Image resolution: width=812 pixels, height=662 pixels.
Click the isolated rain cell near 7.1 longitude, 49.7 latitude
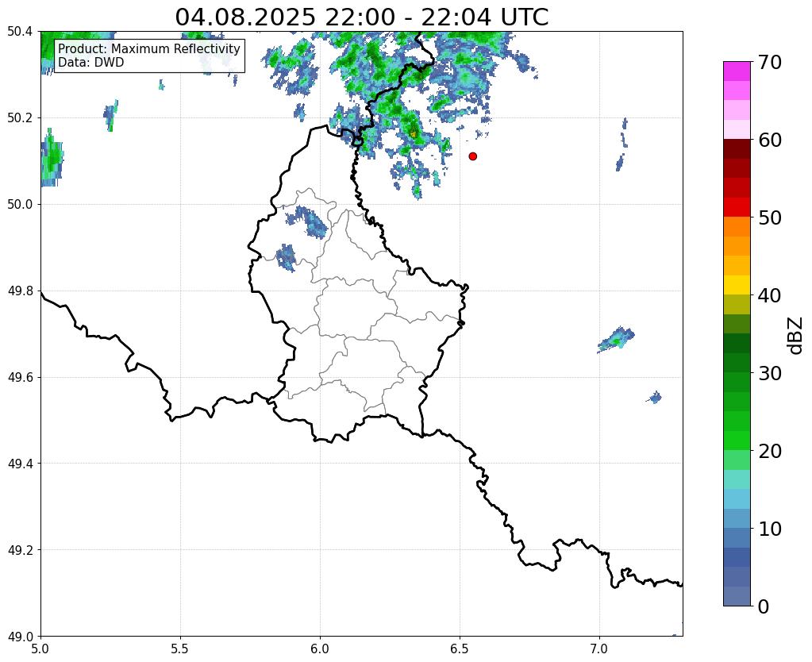point(616,340)
